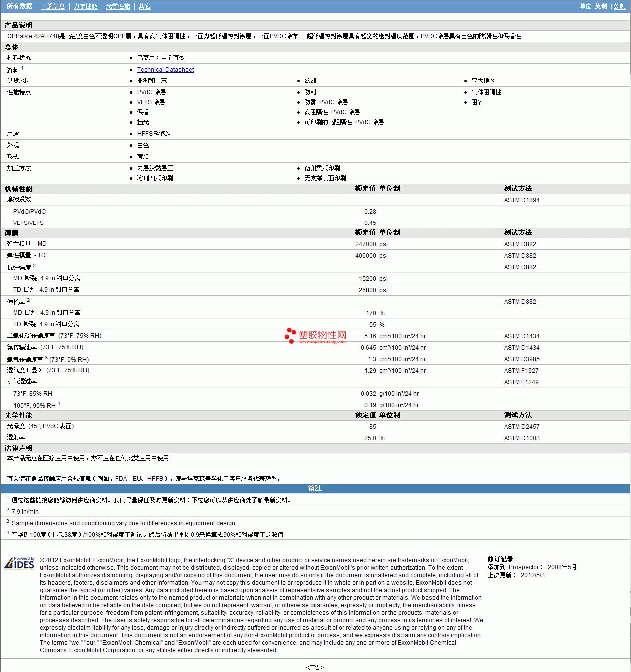
Task: Select 英制 units
Action: (601, 6)
